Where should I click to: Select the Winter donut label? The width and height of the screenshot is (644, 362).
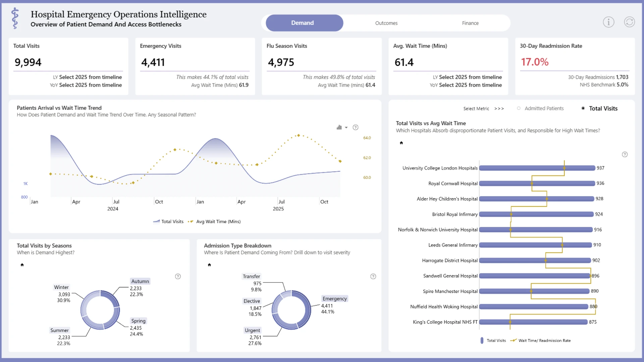[x=61, y=287]
